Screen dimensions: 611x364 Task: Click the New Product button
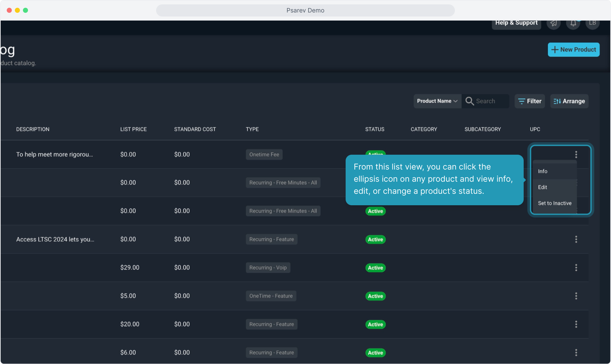pos(574,50)
